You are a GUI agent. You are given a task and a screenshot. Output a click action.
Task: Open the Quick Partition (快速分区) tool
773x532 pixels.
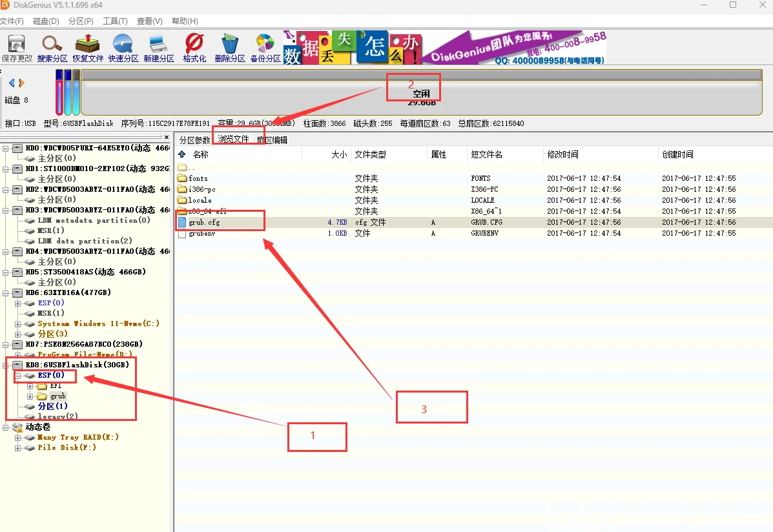[123, 48]
